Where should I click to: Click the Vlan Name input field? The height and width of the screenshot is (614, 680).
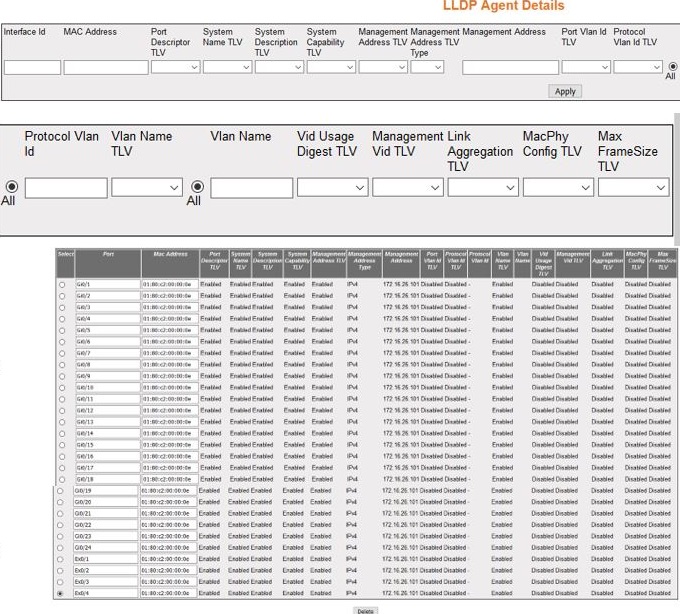(251, 187)
